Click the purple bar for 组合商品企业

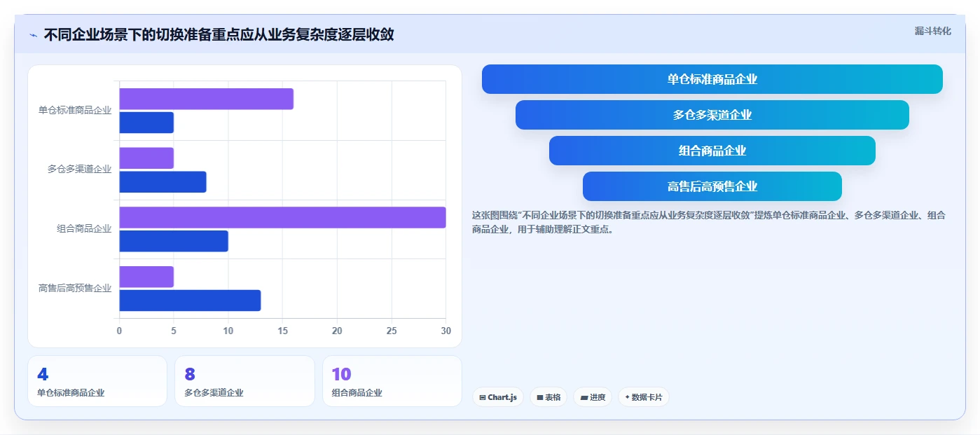pos(282,217)
